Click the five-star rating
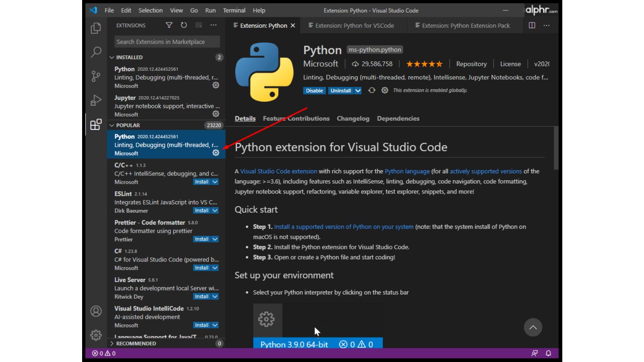 [x=424, y=64]
